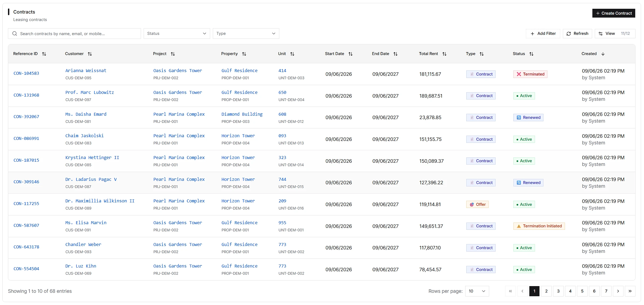Go to page 2
This screenshot has width=644, height=305.
coord(546,291)
